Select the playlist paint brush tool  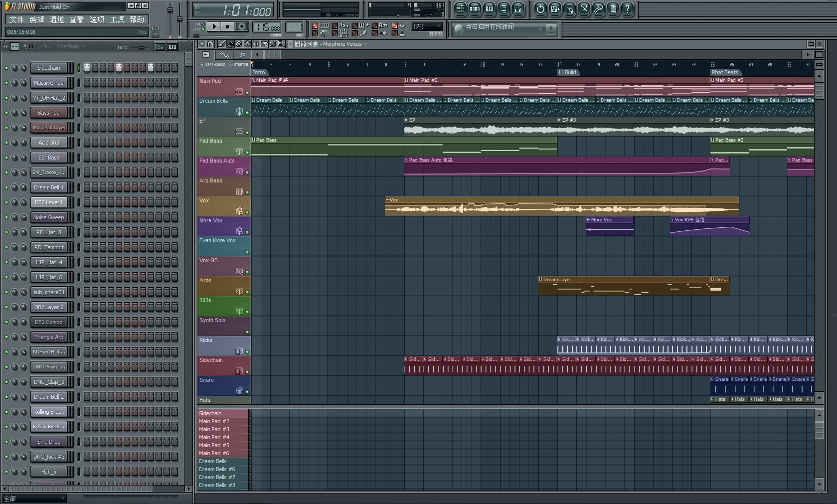[230, 44]
